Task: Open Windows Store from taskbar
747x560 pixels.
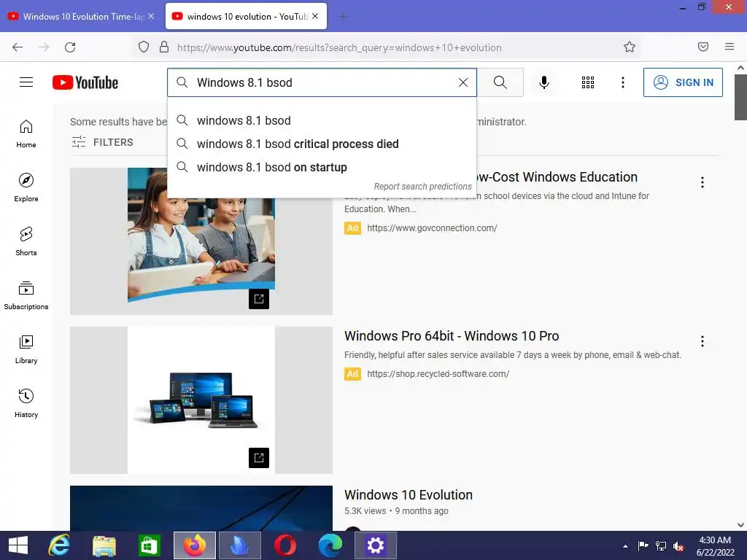Action: [149, 545]
